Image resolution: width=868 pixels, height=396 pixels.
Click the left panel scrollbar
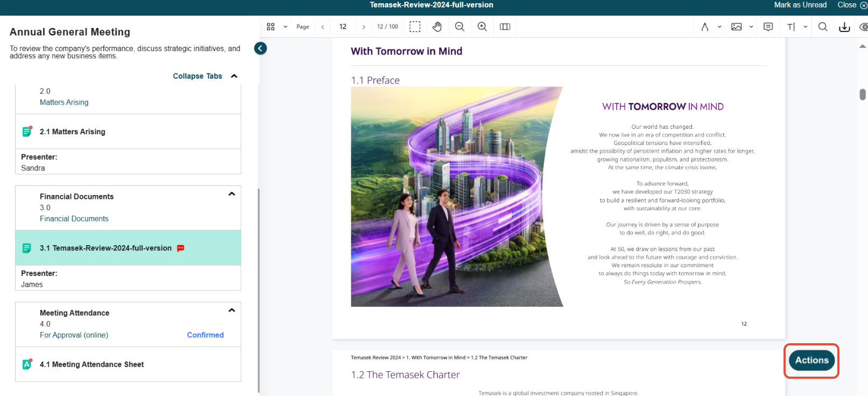pyautogui.click(x=258, y=291)
